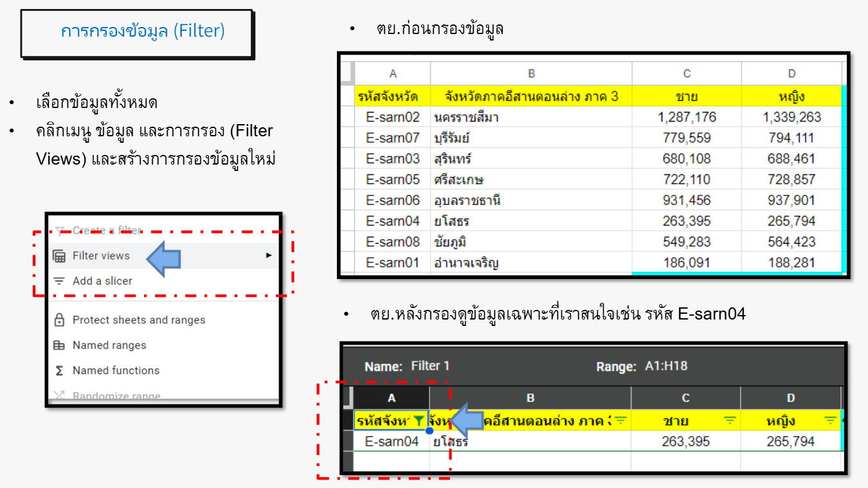The height and width of the screenshot is (488, 868).
Task: Click the Filter views table icon
Action: 59,256
